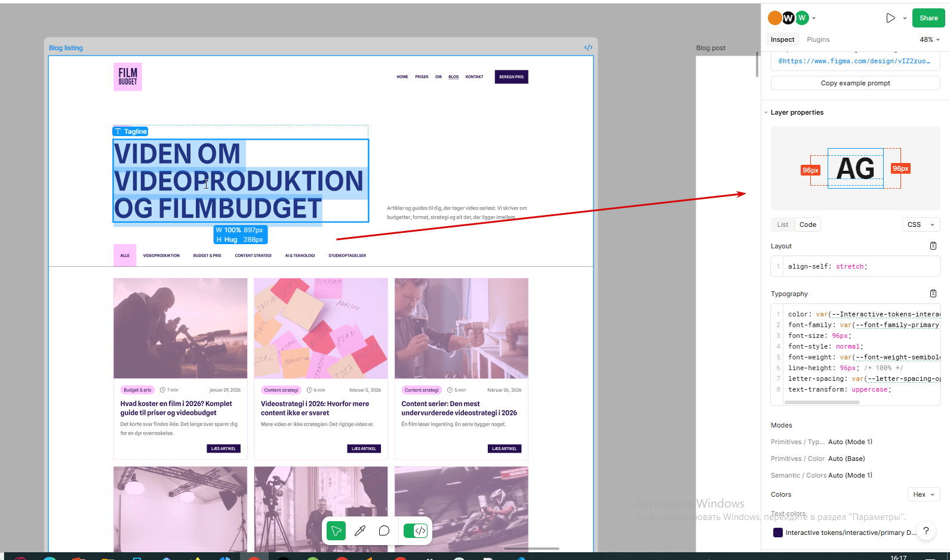
Task: Copy Layout code with clipboard icon
Action: [933, 246]
